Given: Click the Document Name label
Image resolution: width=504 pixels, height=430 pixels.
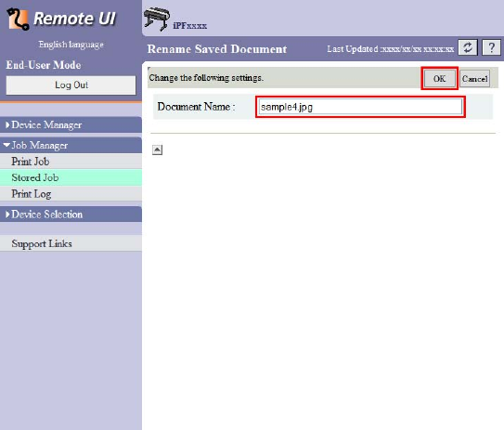Looking at the screenshot, I should (196, 107).
